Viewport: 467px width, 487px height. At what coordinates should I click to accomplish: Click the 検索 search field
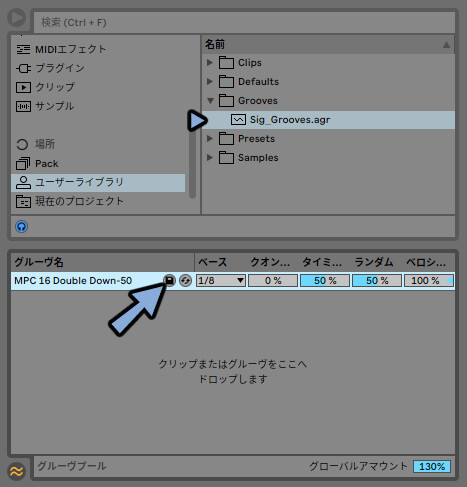tap(244, 23)
